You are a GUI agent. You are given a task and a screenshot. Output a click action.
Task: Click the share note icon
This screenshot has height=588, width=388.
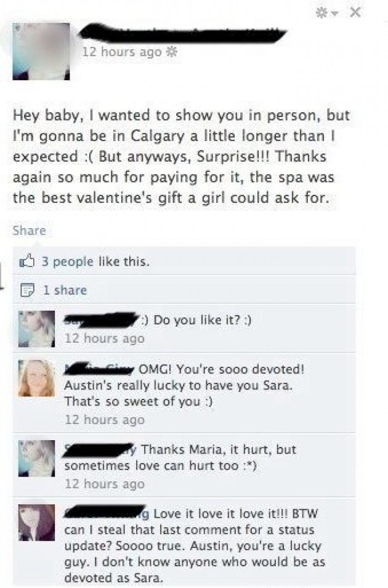26,290
